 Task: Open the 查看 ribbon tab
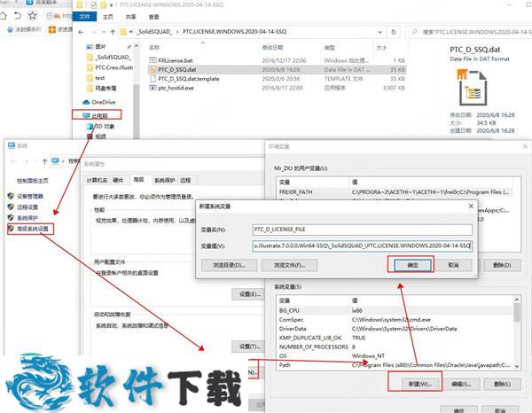153,17
